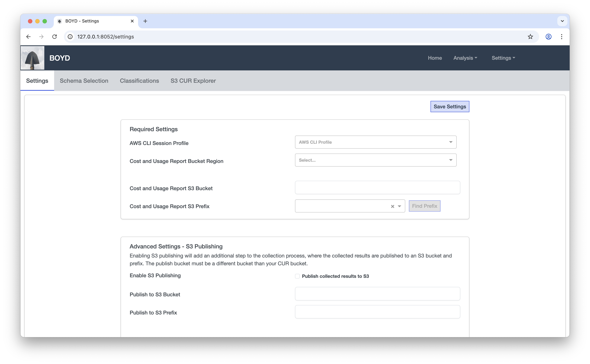Bookmark this page with star icon
This screenshot has width=590, height=364.
(530, 37)
